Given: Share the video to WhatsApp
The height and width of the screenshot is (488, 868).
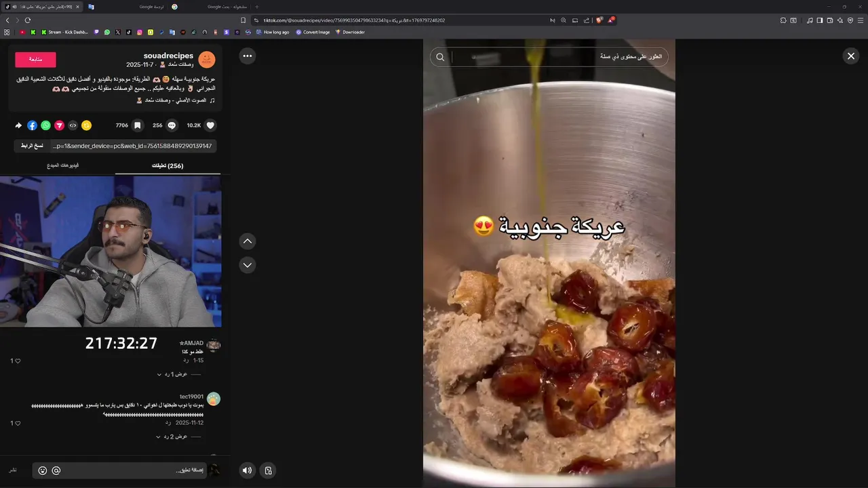Looking at the screenshot, I should click(x=45, y=125).
